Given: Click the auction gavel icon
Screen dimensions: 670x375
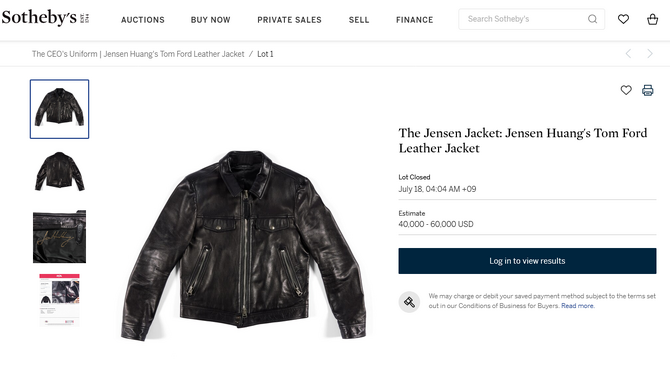Looking at the screenshot, I should pos(409,302).
